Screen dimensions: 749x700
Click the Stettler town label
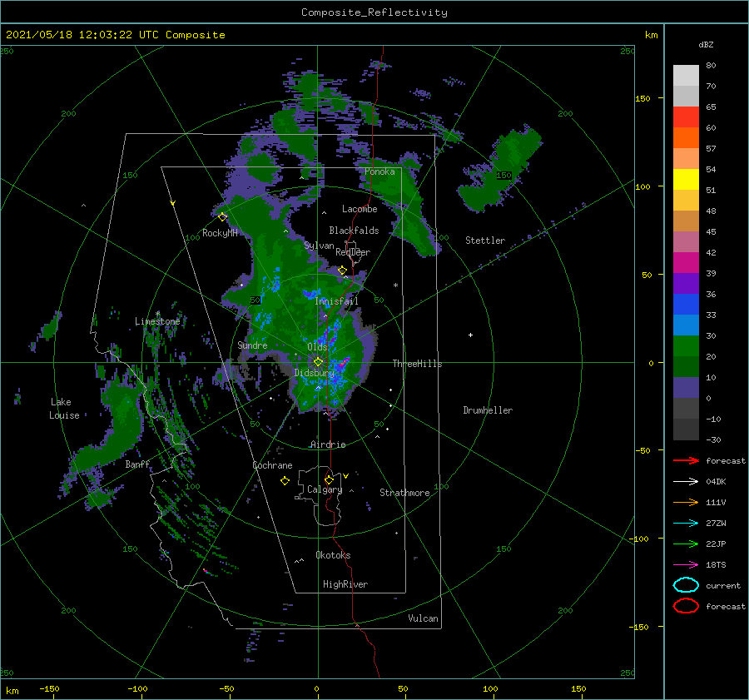click(485, 241)
